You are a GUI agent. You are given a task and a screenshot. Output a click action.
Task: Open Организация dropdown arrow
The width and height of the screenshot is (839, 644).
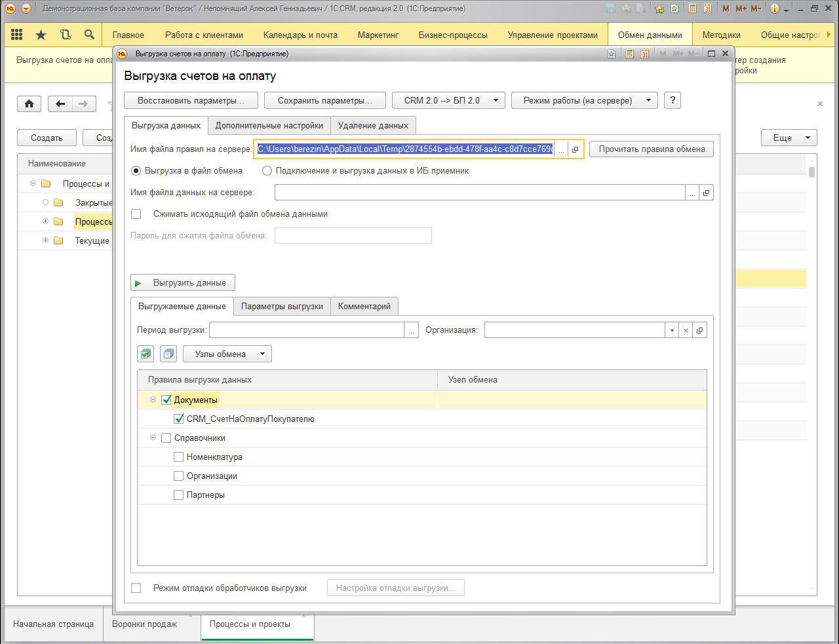[672, 330]
